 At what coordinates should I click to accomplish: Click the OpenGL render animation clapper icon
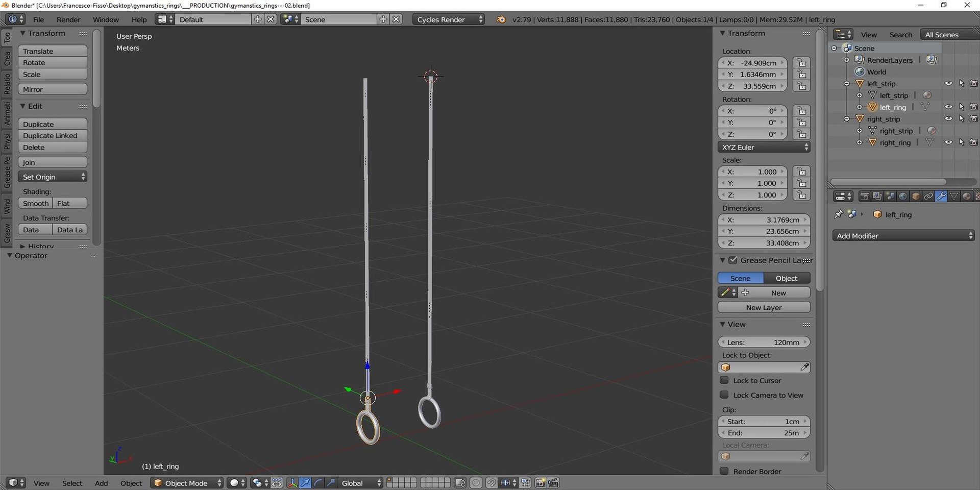pos(553,483)
